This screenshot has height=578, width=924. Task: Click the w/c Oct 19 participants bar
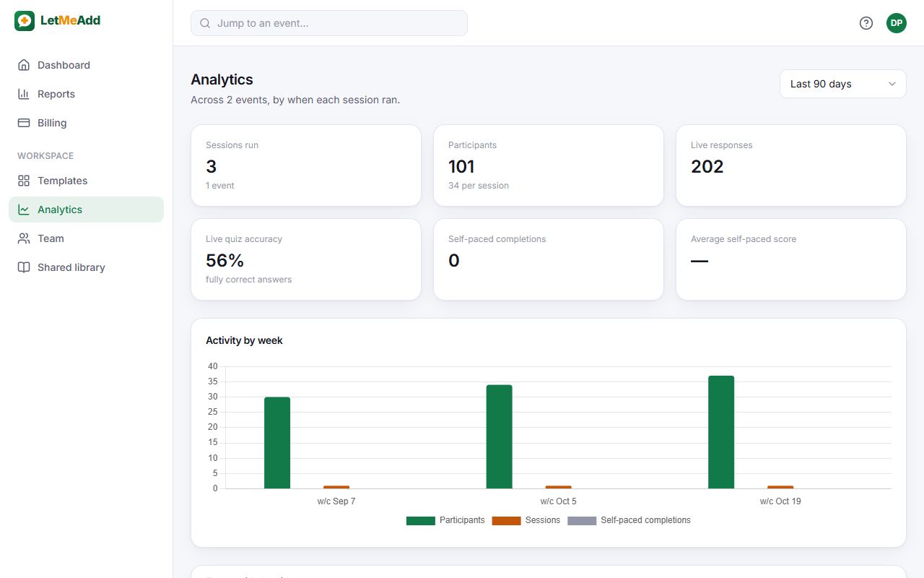click(x=721, y=432)
